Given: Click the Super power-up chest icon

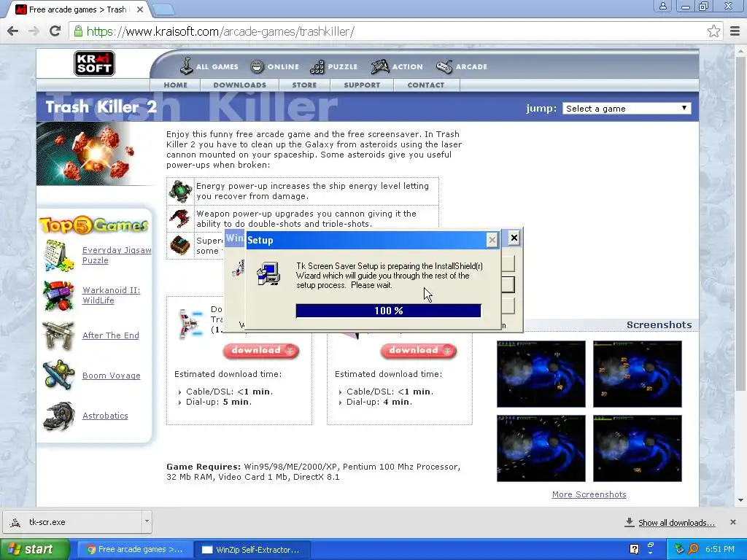Looking at the screenshot, I should point(180,245).
